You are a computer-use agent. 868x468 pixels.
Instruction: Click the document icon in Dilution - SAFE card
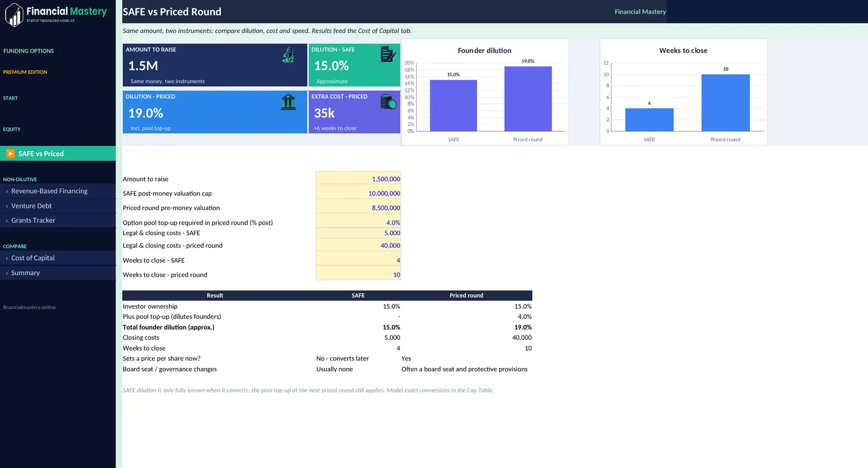(x=388, y=54)
